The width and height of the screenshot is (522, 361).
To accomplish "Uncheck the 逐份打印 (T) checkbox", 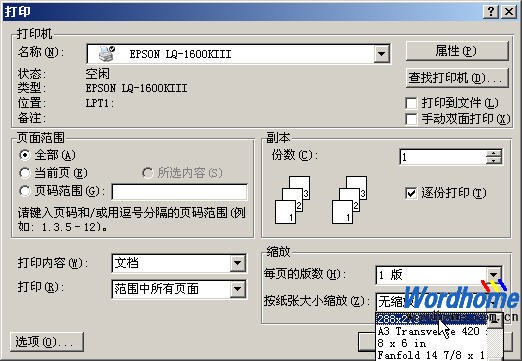I will tap(411, 193).
